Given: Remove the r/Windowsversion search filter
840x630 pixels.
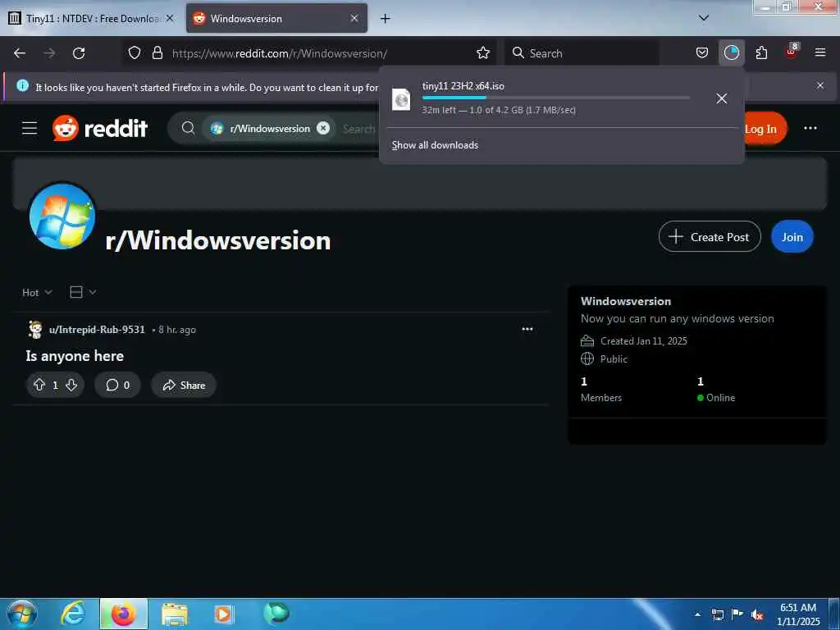Looking at the screenshot, I should [323, 128].
